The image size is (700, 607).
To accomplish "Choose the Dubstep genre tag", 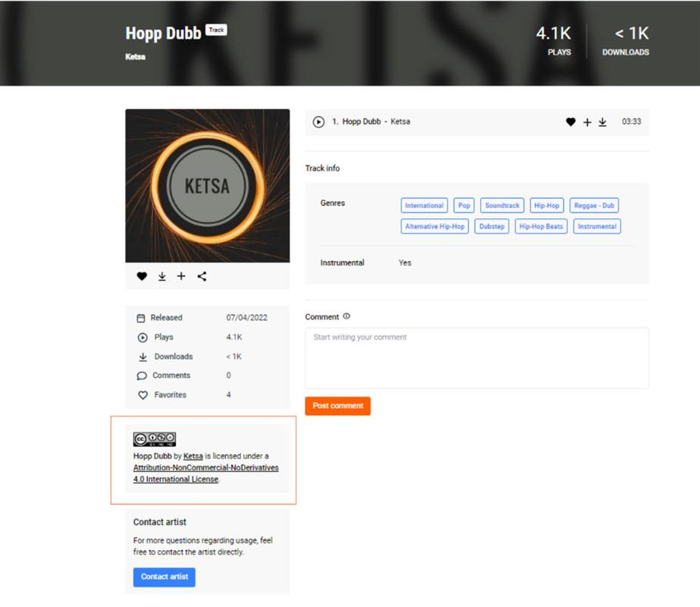I will coord(491,226).
